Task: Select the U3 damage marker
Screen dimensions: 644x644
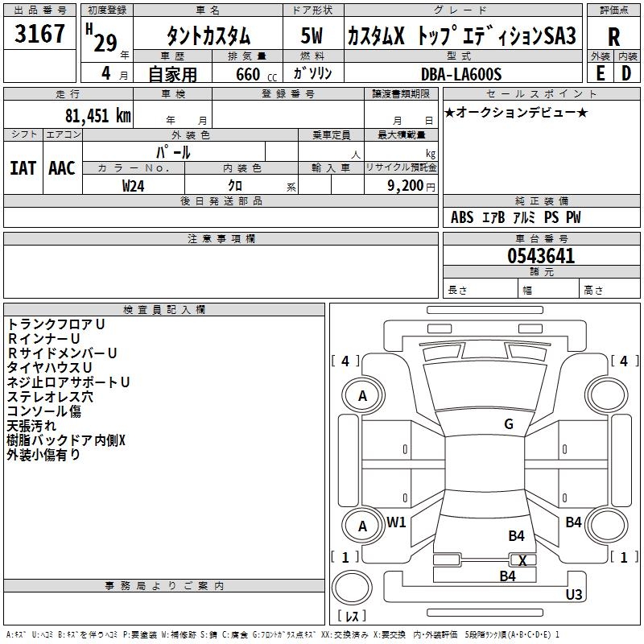Action: pos(574,594)
